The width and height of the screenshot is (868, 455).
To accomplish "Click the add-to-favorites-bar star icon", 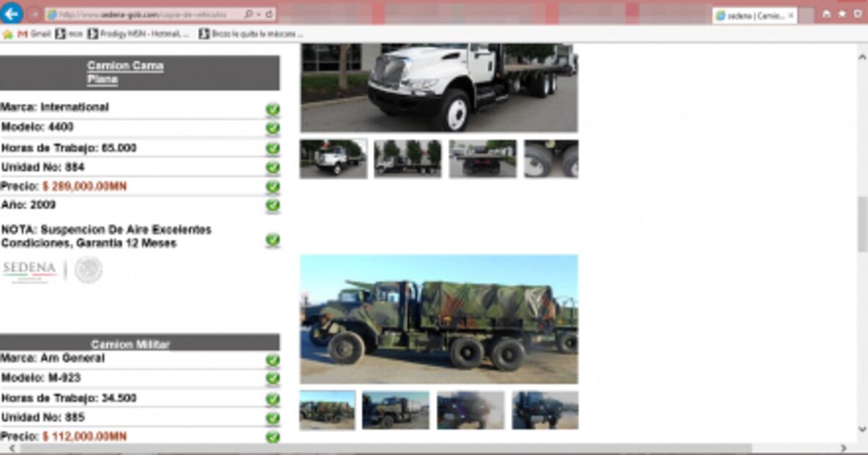I will 7,34.
